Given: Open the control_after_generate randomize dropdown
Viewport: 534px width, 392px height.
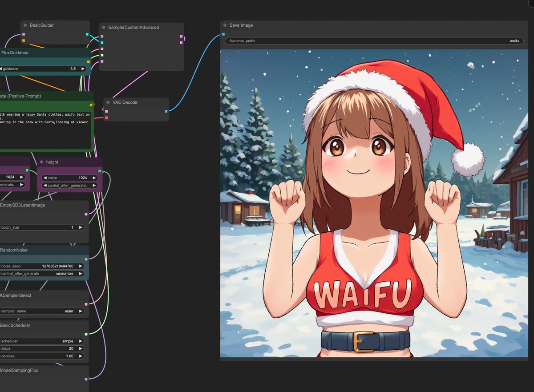Looking at the screenshot, I should 53,274.
